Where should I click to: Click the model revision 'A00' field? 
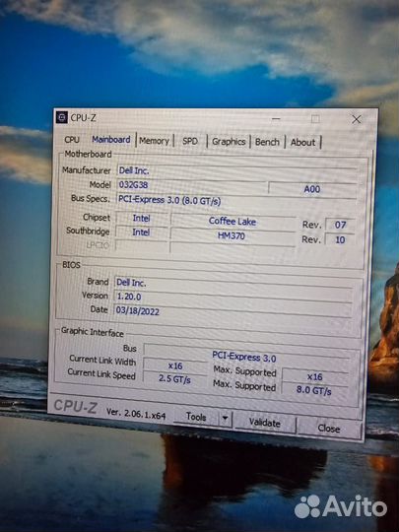312,188
